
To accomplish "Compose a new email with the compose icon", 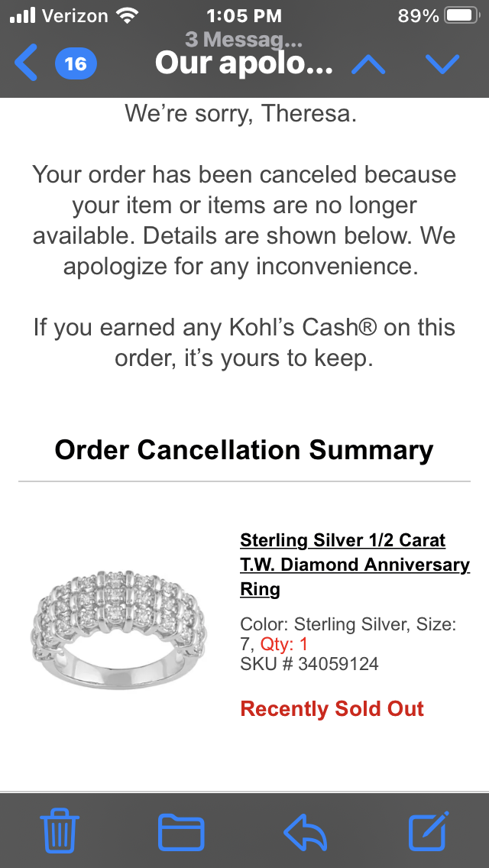I will point(428,831).
